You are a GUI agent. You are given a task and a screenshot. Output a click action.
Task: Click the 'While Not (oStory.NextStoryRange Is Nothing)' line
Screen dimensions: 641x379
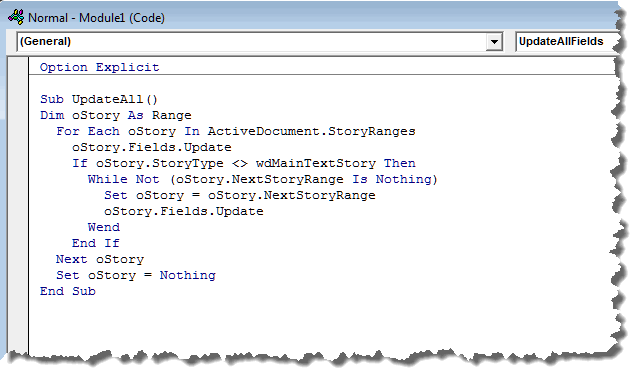coord(262,179)
